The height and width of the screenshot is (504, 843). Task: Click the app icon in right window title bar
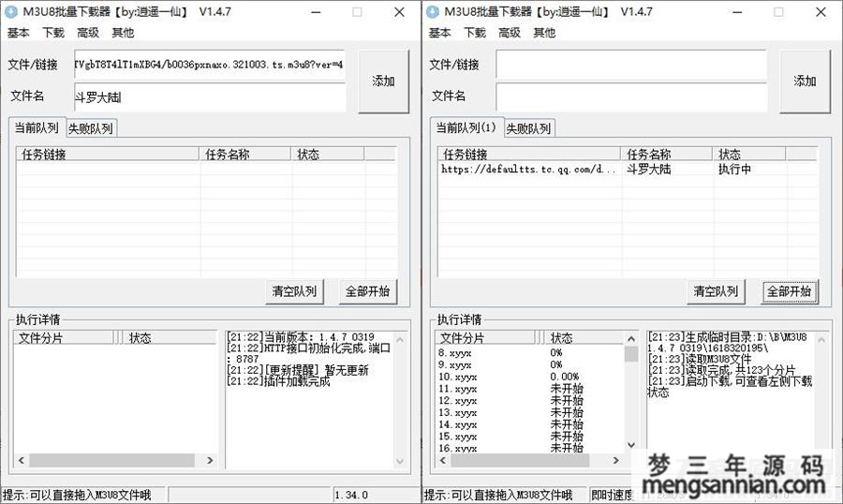click(x=433, y=12)
